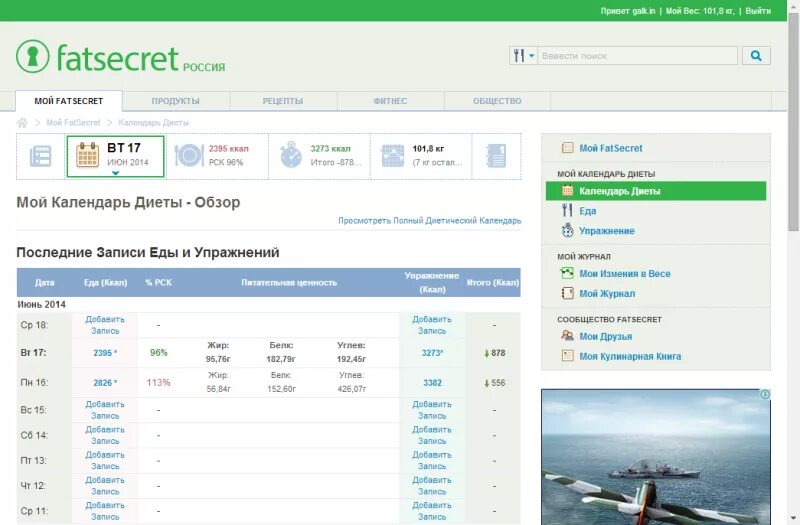The height and width of the screenshot is (525, 800).
Task: Open the 3273 exercise calories for Вт 17
Action: (432, 353)
